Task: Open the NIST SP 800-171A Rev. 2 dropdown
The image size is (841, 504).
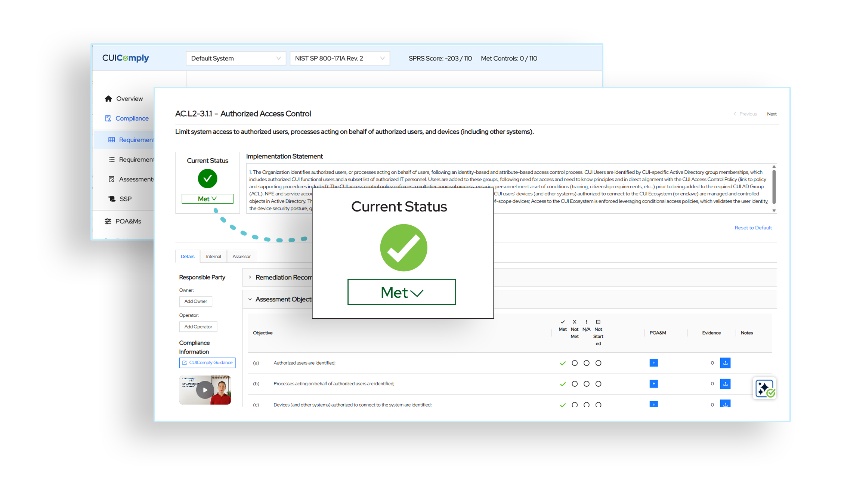Action: click(x=340, y=58)
